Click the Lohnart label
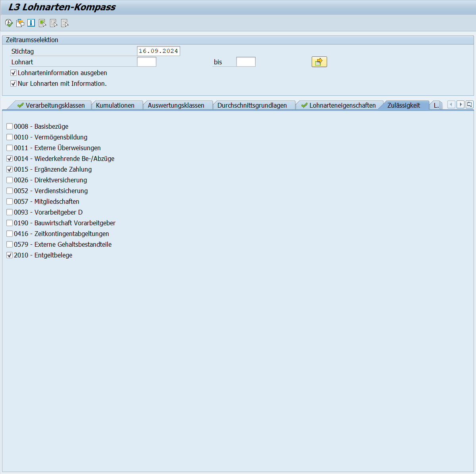476x474 pixels. pyautogui.click(x=22, y=62)
